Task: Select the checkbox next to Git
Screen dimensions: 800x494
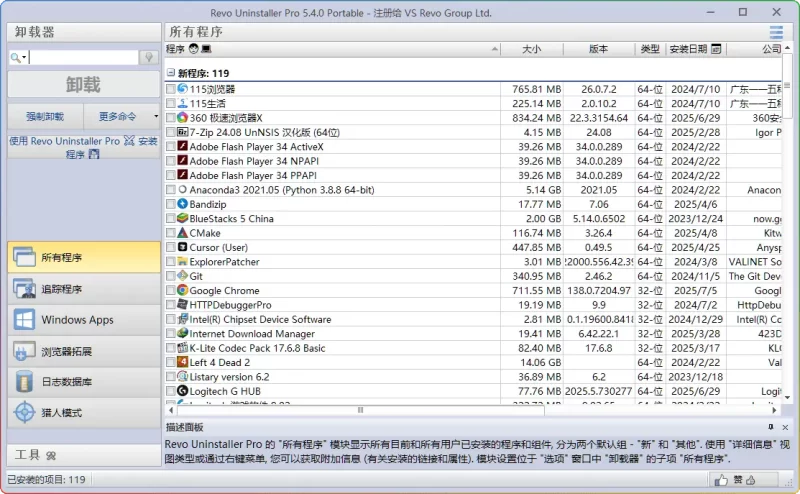Action: pos(170,276)
